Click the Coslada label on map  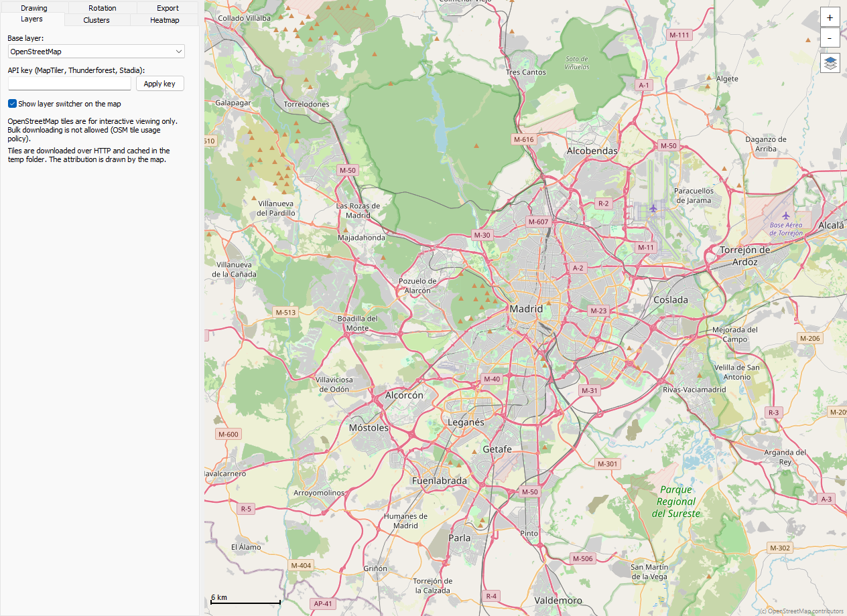pyautogui.click(x=671, y=300)
